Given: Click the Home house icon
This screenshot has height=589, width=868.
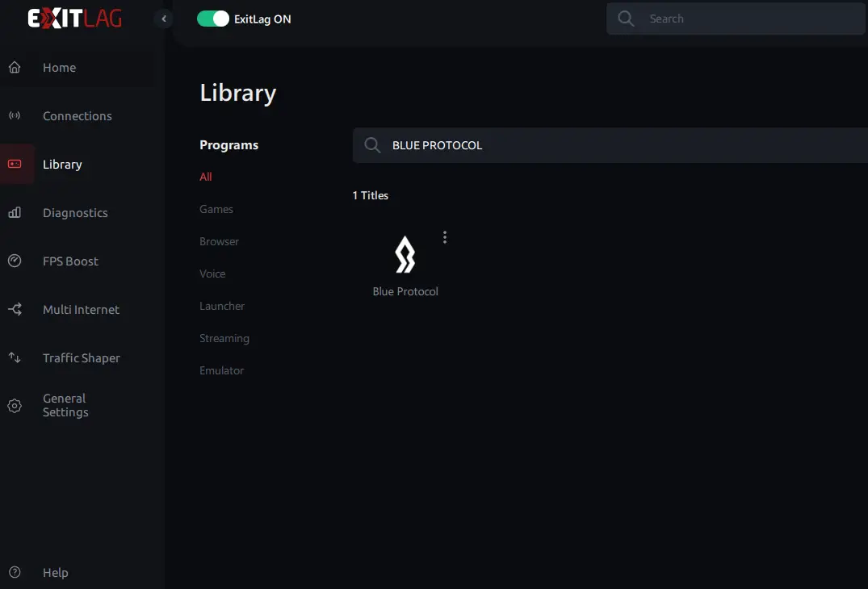Looking at the screenshot, I should pyautogui.click(x=15, y=68).
